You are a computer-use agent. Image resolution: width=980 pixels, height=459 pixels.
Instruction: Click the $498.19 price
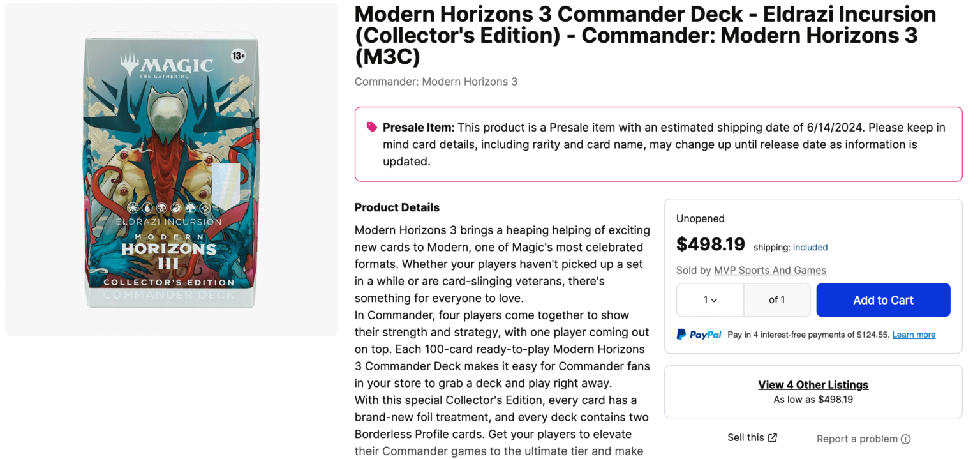tap(710, 245)
